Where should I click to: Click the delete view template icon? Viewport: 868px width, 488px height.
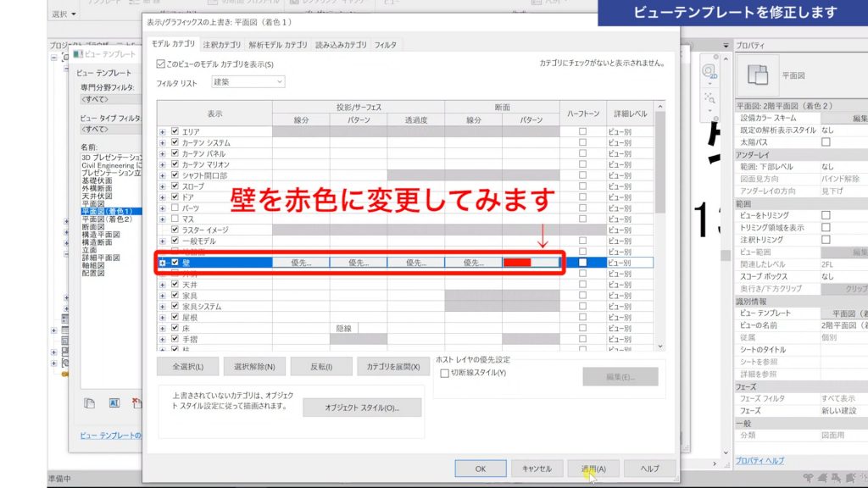(138, 403)
